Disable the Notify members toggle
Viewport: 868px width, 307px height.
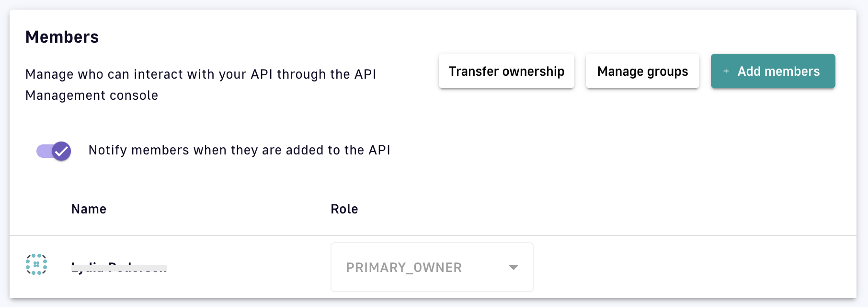click(x=54, y=151)
